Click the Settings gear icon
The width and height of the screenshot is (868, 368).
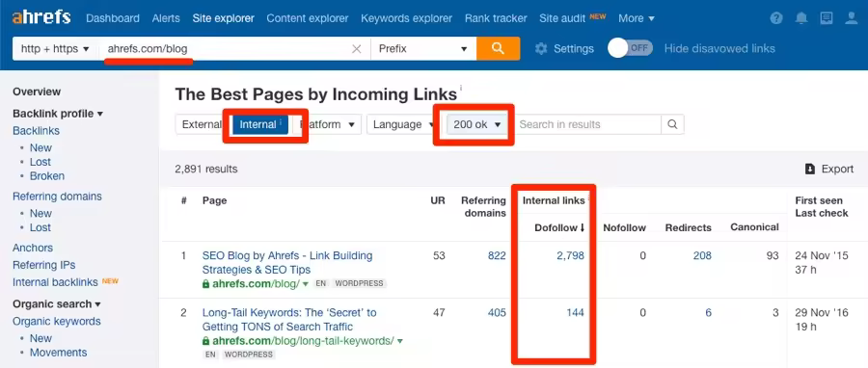[541, 48]
